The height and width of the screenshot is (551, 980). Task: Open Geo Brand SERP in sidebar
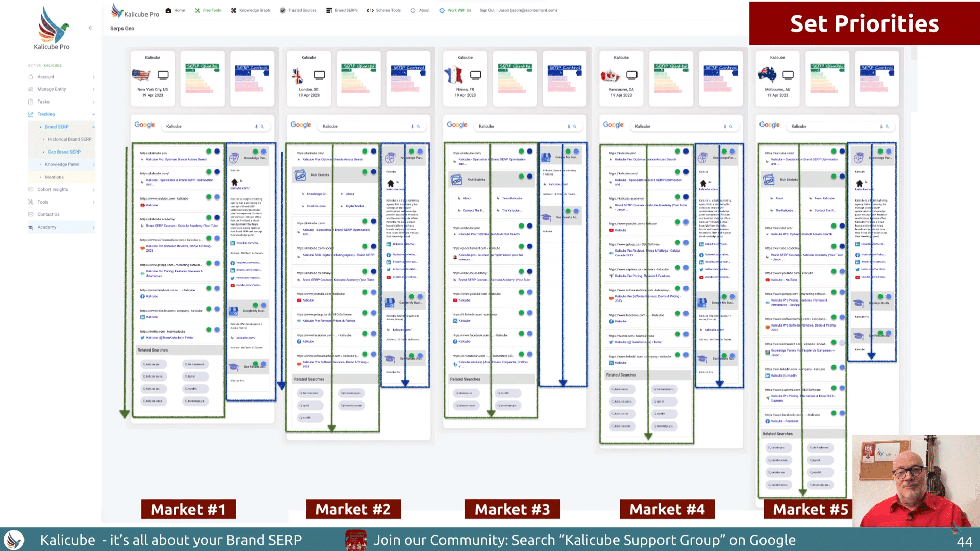click(64, 152)
